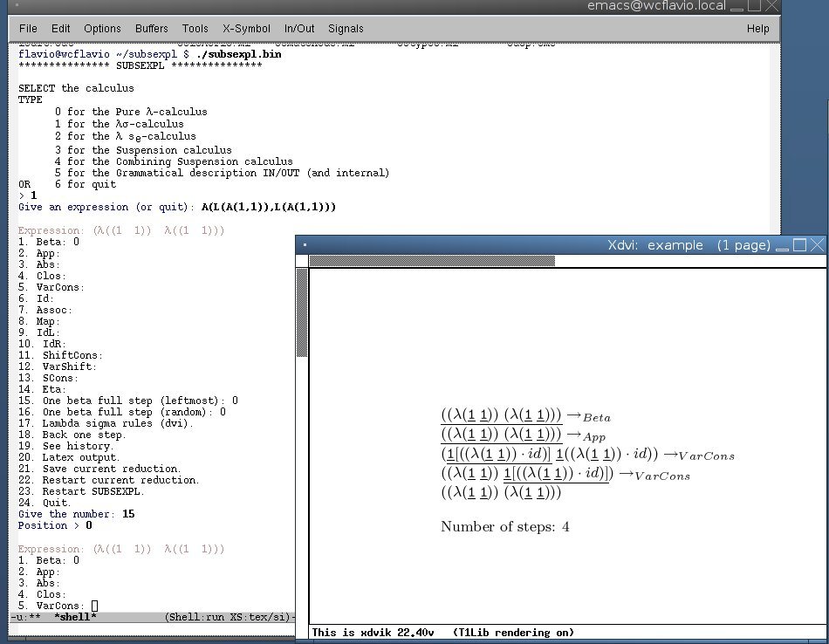Click the *shell* buffer name in mode line
This screenshot has width=829, height=644.
point(75,618)
